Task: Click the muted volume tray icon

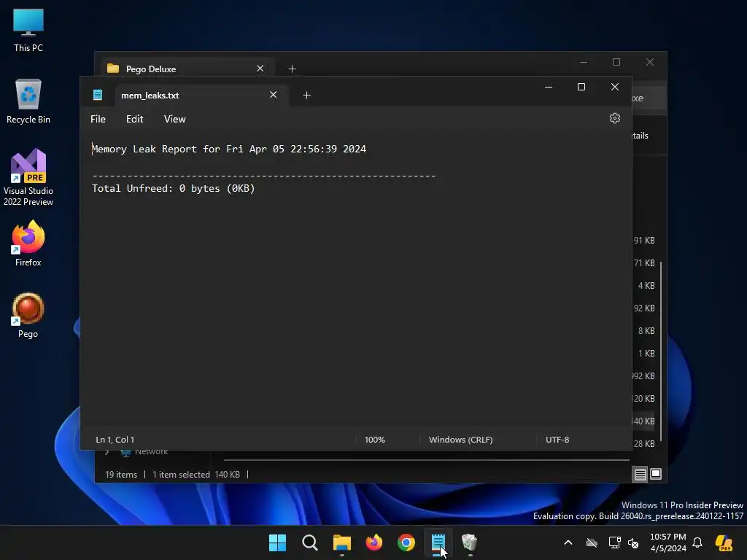Action: [x=633, y=542]
